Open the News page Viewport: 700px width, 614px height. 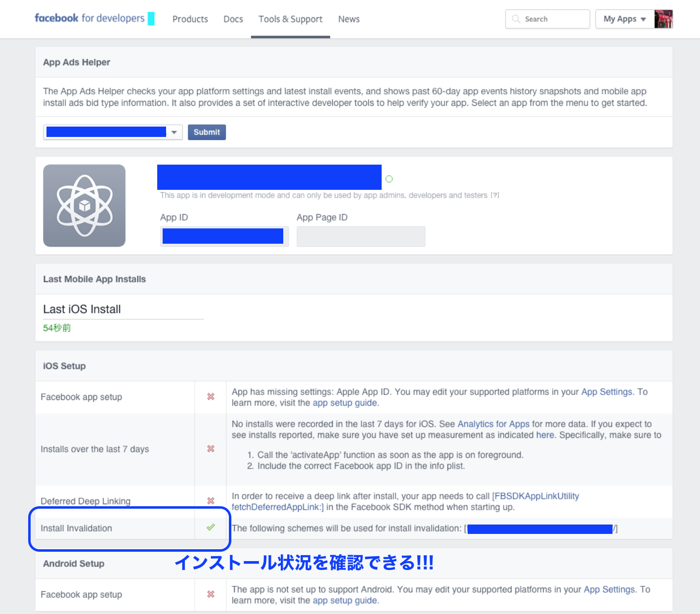coord(349,19)
